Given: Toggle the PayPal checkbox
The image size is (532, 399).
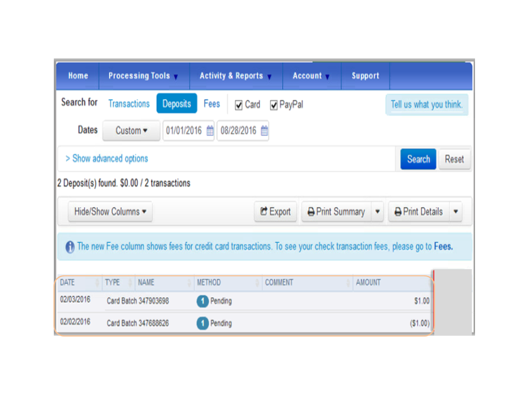Looking at the screenshot, I should click(x=274, y=105).
